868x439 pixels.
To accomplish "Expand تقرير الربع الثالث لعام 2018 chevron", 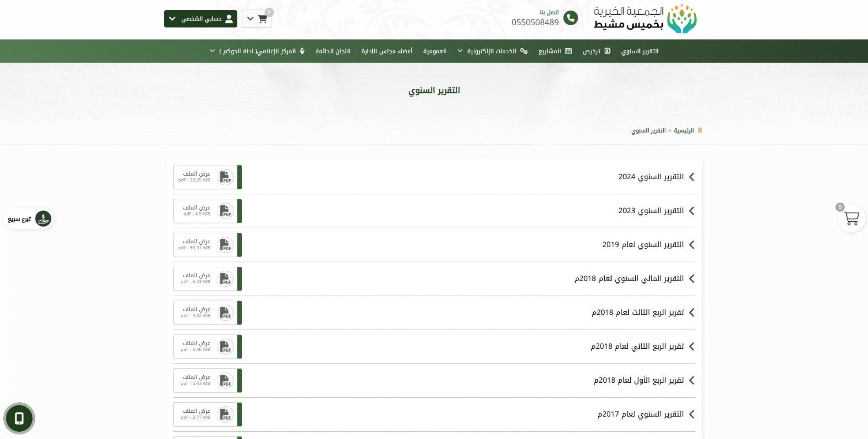I will click(691, 312).
